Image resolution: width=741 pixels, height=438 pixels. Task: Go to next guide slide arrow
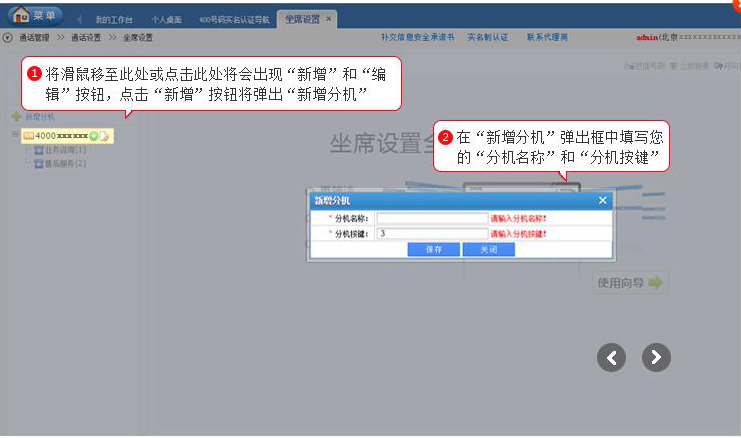656,357
